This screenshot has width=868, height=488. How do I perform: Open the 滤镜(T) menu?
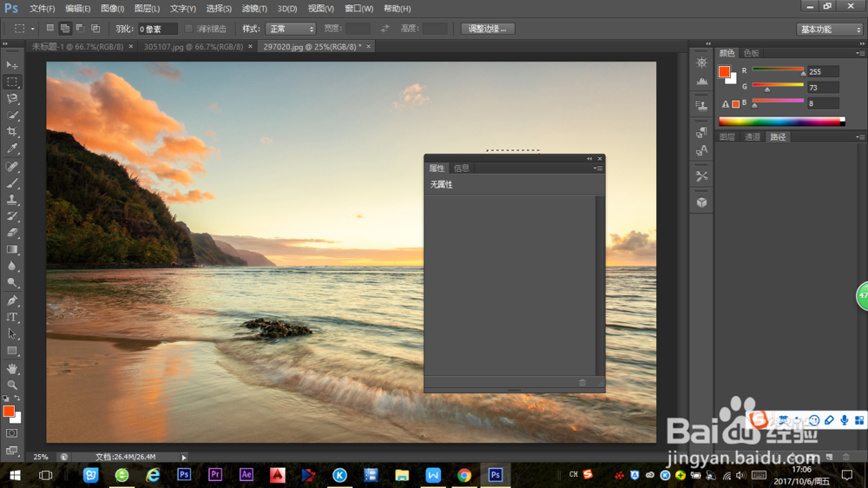pos(254,9)
